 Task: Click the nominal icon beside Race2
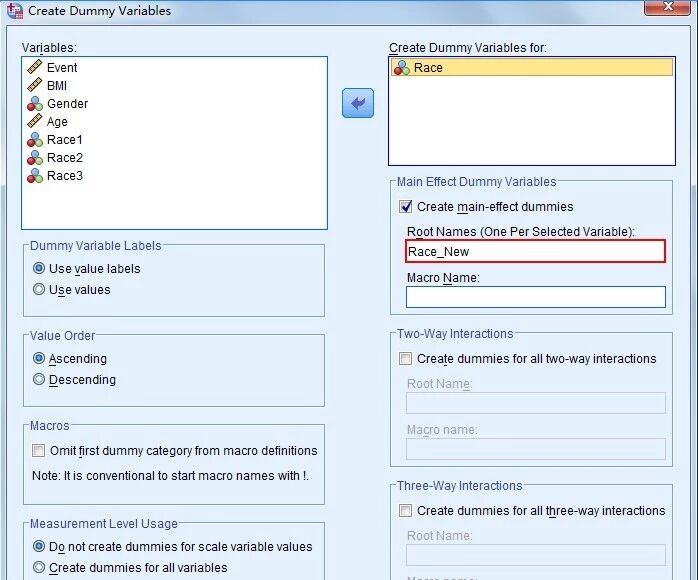coord(35,158)
